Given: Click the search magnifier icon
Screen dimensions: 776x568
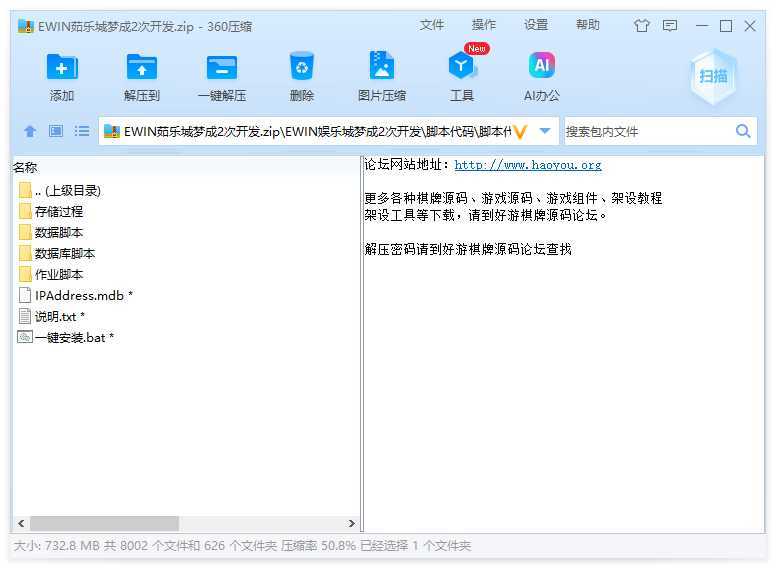Looking at the screenshot, I should tap(743, 131).
